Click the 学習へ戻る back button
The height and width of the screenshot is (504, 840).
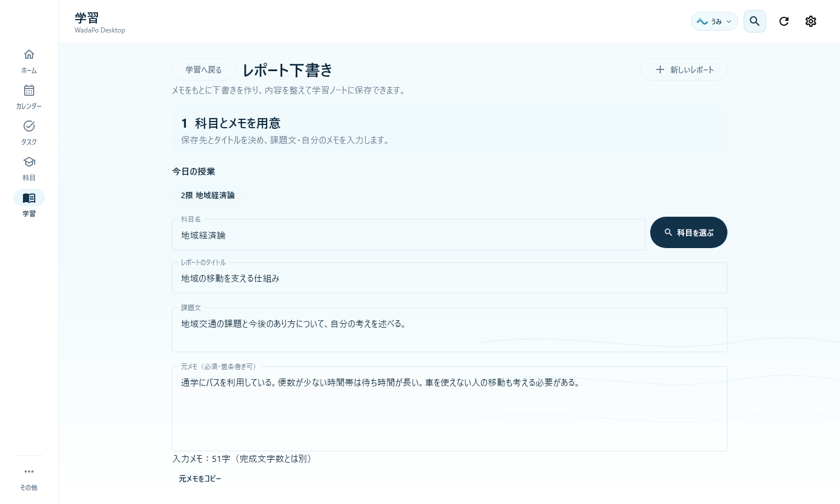tap(204, 70)
